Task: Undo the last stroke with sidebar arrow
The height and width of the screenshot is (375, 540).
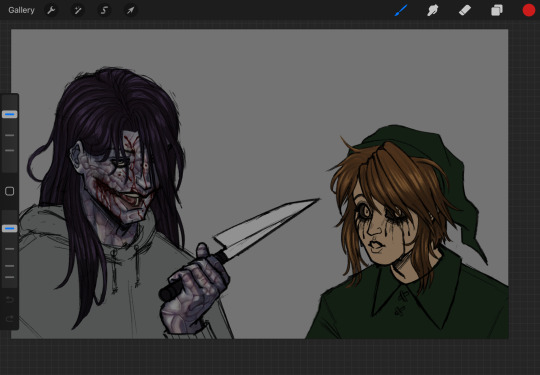Action: point(10,300)
